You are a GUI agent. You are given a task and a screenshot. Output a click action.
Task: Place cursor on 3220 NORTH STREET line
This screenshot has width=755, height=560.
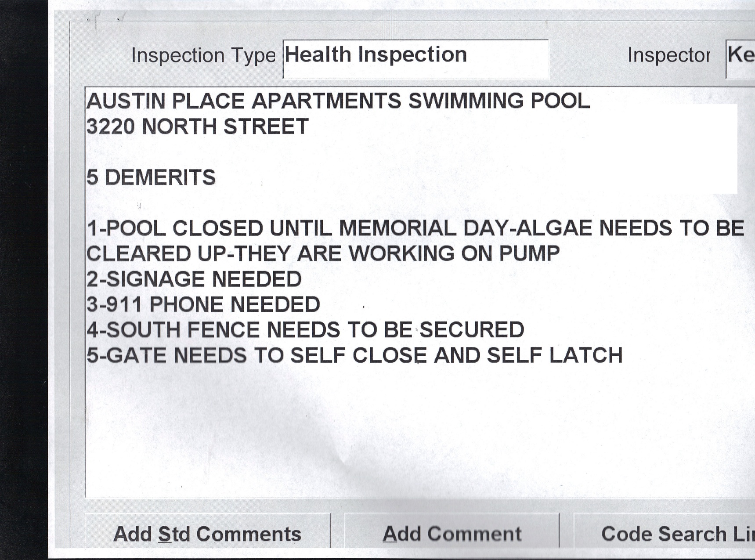pos(198,127)
